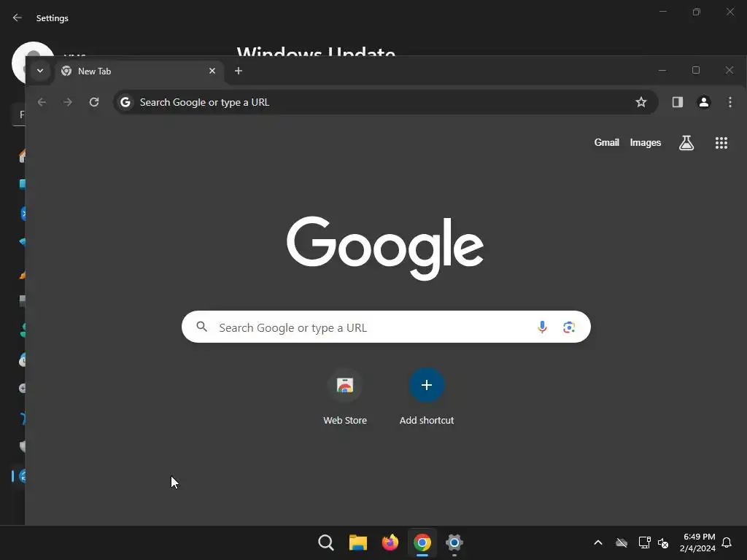Open the Chrome profile avatar menu
Image resolution: width=747 pixels, height=560 pixels.
pos(704,102)
